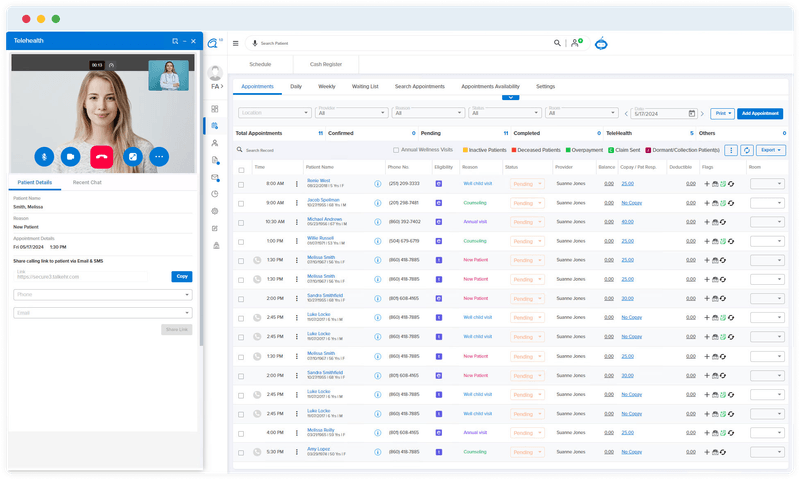
Task: Click the info icon in Bonix West's row
Action: pos(377,184)
